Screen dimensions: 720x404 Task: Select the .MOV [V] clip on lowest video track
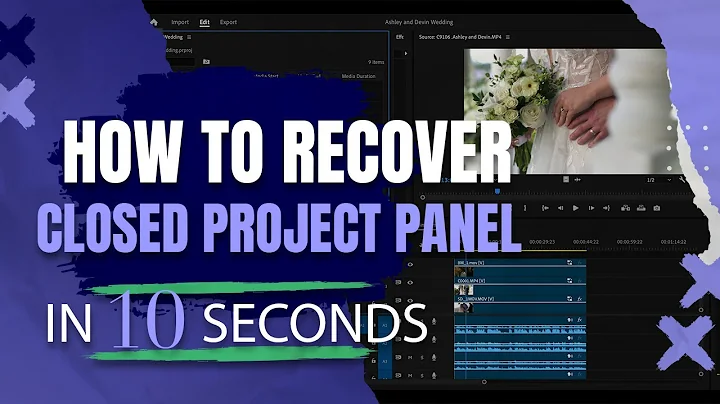click(x=520, y=304)
